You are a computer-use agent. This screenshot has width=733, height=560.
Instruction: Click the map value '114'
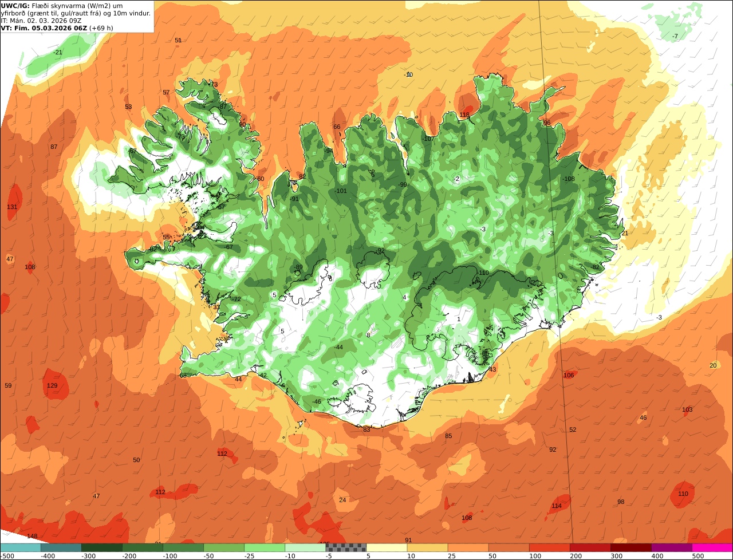[x=557, y=506]
